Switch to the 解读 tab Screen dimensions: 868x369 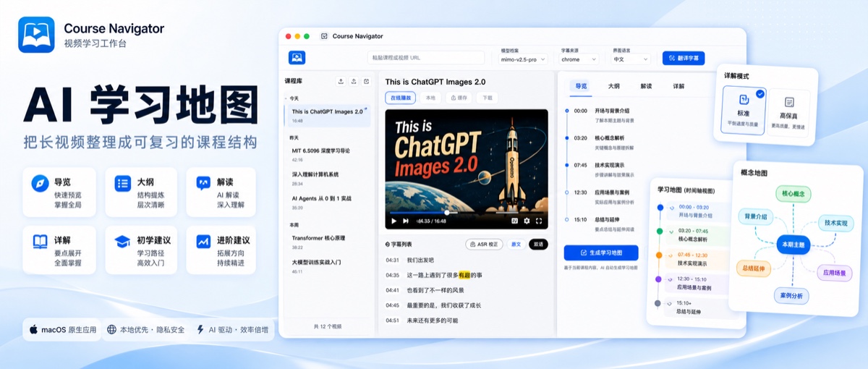coord(646,86)
